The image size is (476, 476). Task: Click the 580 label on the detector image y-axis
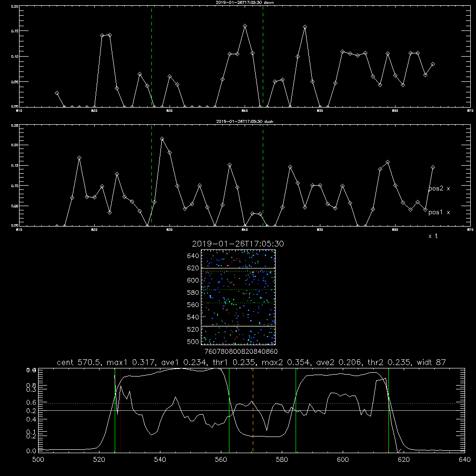[193, 293]
